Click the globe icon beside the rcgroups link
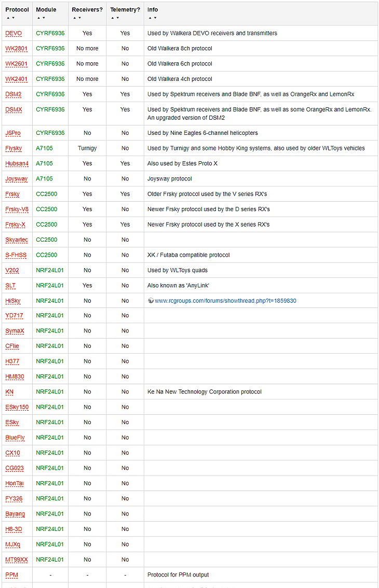 pos(151,300)
